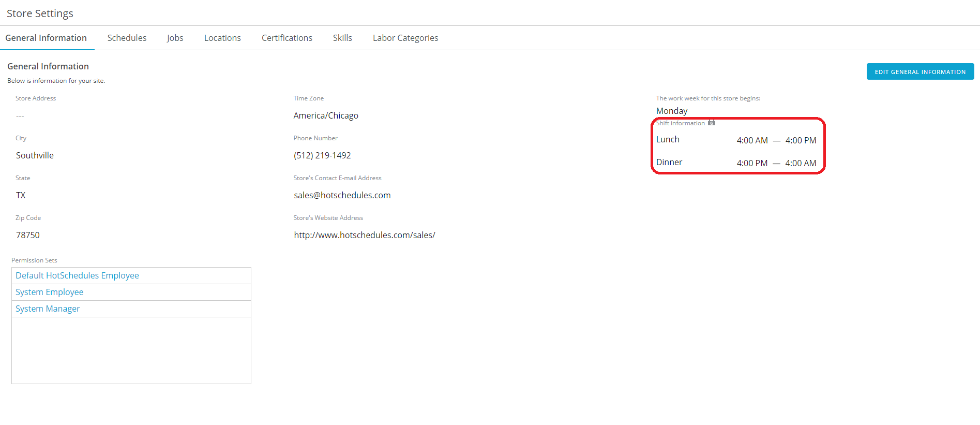The height and width of the screenshot is (425, 980).
Task: Click the store contact email sales@hotschedules.com
Action: point(342,195)
